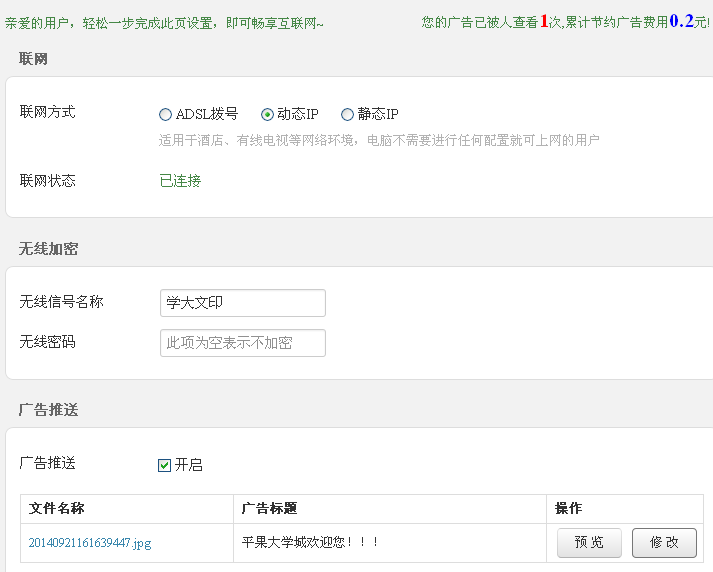Click the 无线加密 section heading

48,249
